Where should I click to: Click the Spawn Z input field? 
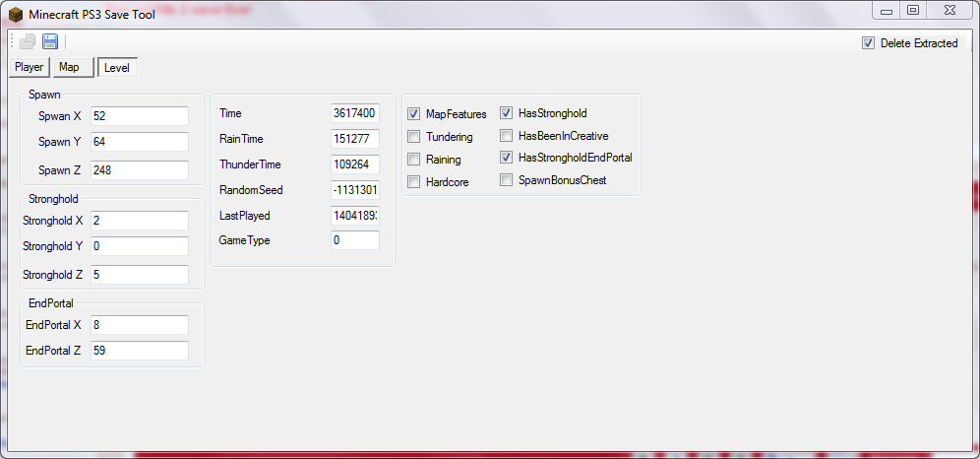[x=140, y=170]
